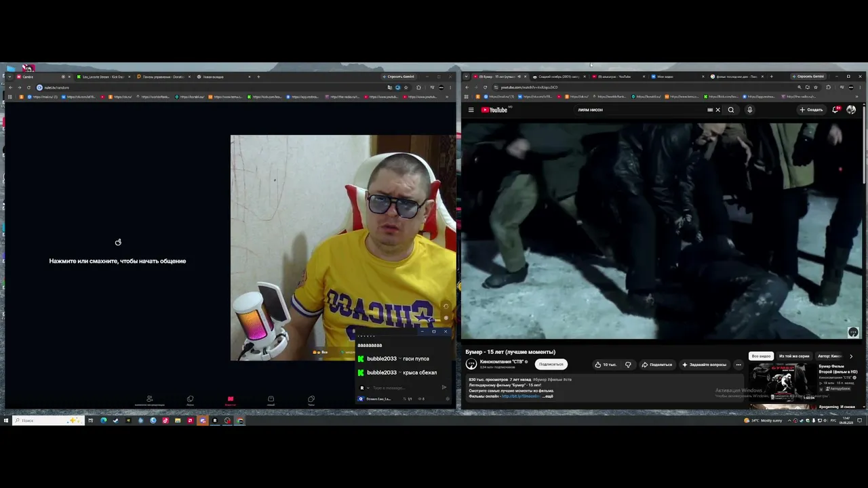Open the Бумер Фильм Второй suggested video thumbnail
This screenshot has height=488, width=868.
click(783, 382)
